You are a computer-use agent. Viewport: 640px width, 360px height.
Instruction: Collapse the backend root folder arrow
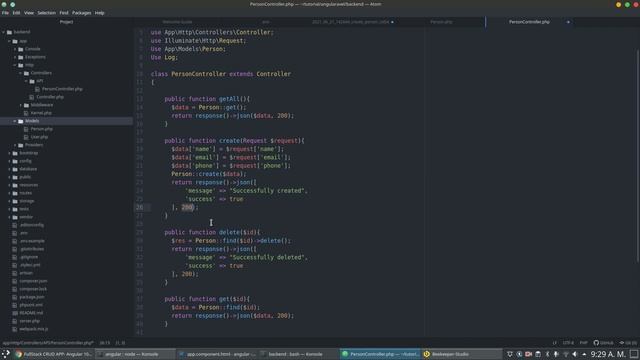coord(4,32)
